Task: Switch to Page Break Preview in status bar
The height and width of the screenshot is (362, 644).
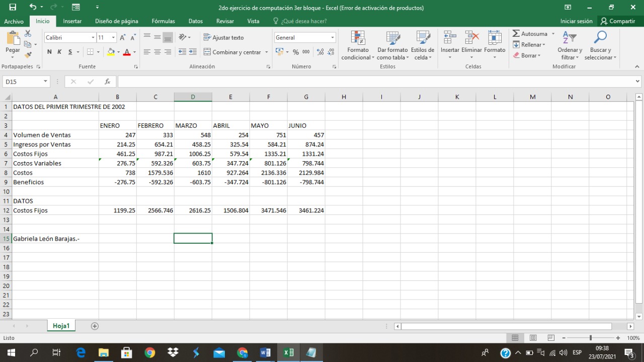Action: click(x=551, y=338)
